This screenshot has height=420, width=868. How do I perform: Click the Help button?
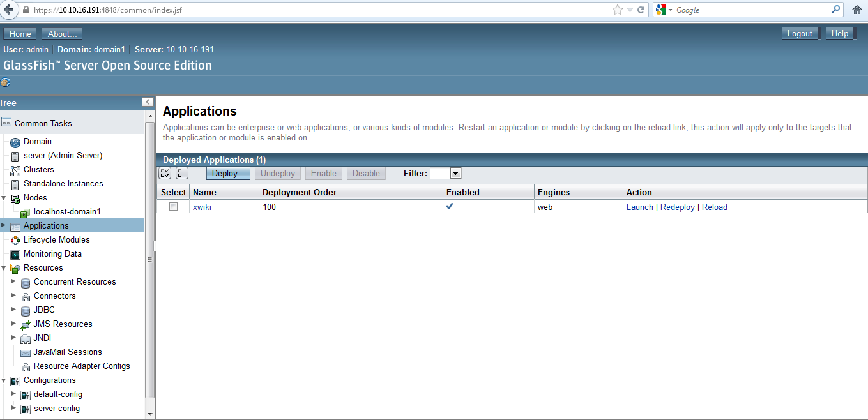click(x=840, y=33)
